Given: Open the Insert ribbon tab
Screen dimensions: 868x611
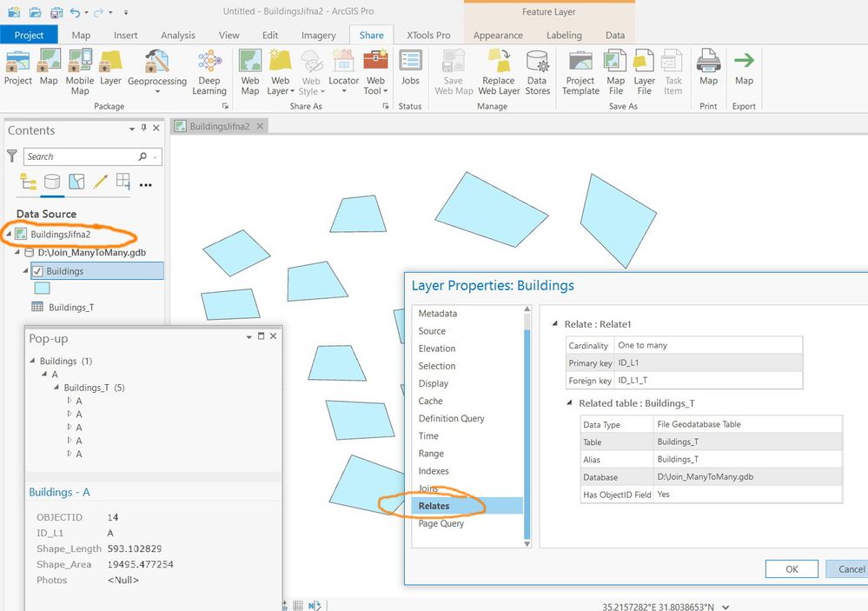Looking at the screenshot, I should 126,35.
